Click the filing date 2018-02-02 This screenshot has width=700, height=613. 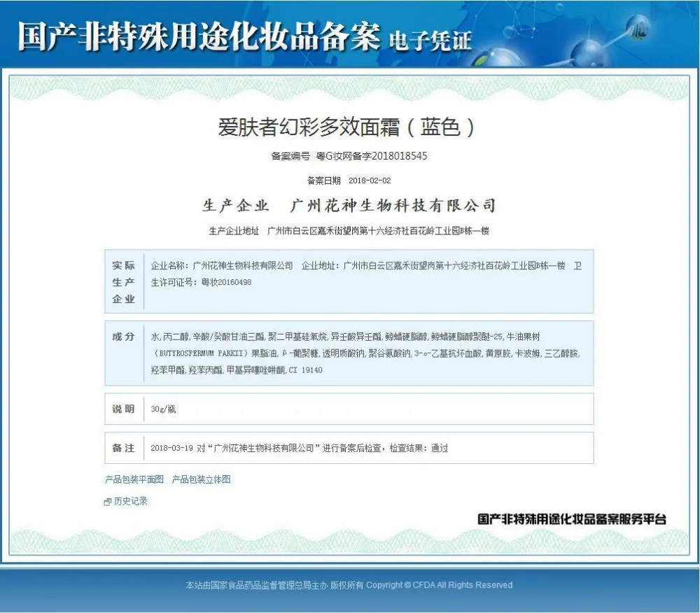[370, 181]
